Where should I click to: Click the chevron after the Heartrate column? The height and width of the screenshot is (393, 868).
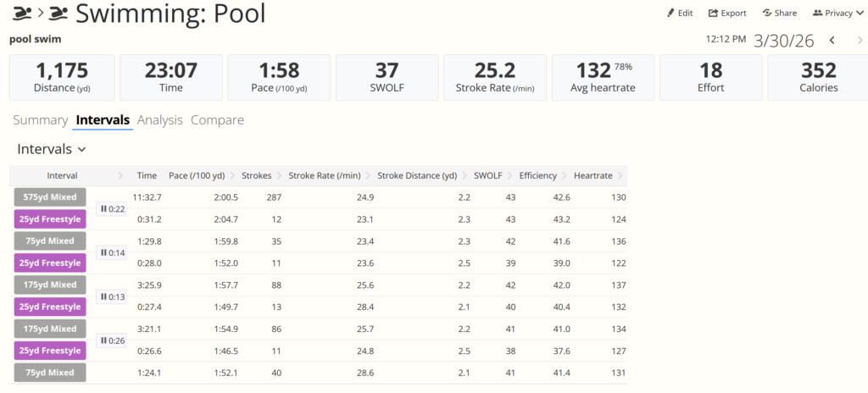click(620, 175)
